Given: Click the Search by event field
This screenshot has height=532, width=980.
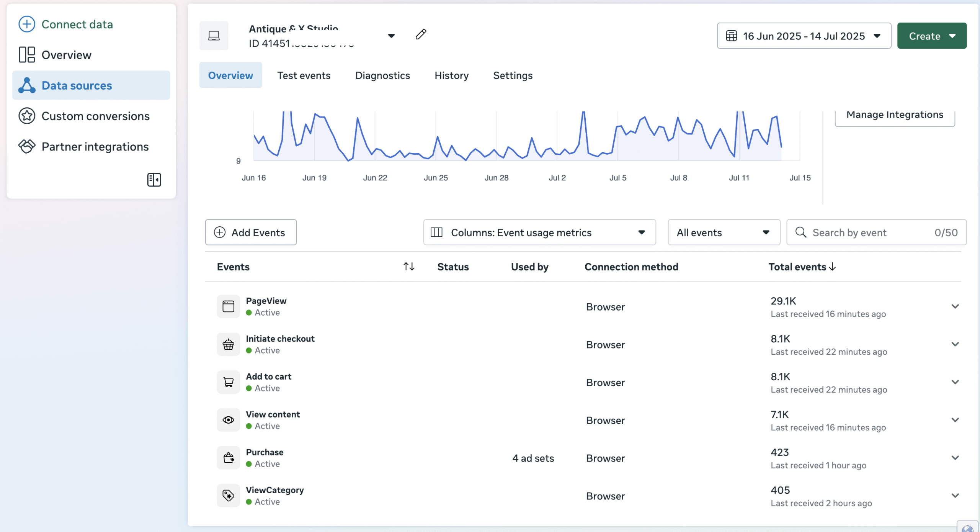Looking at the screenshot, I should pos(869,232).
